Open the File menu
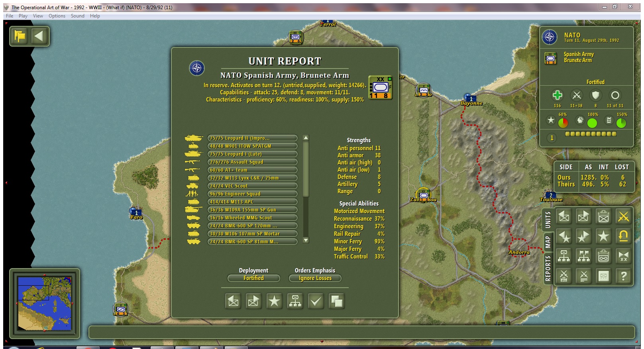This screenshot has height=349, width=644. click(x=10, y=16)
